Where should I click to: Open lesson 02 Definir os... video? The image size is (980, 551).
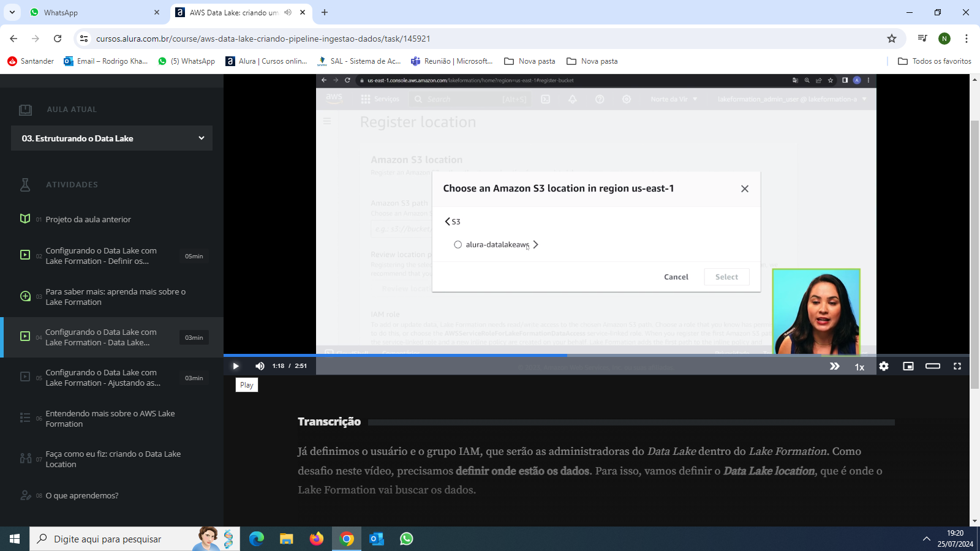coord(112,256)
